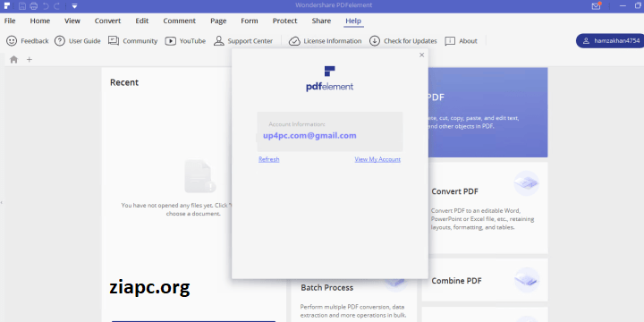644x322 pixels.
Task: Launch the YouTube play icon
Action: pos(171,40)
